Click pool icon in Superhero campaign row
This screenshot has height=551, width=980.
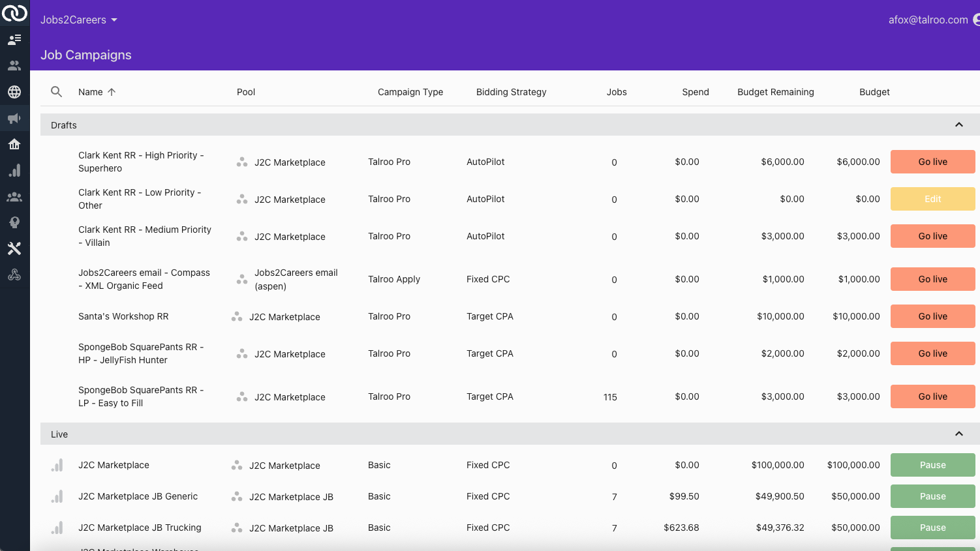coord(242,162)
